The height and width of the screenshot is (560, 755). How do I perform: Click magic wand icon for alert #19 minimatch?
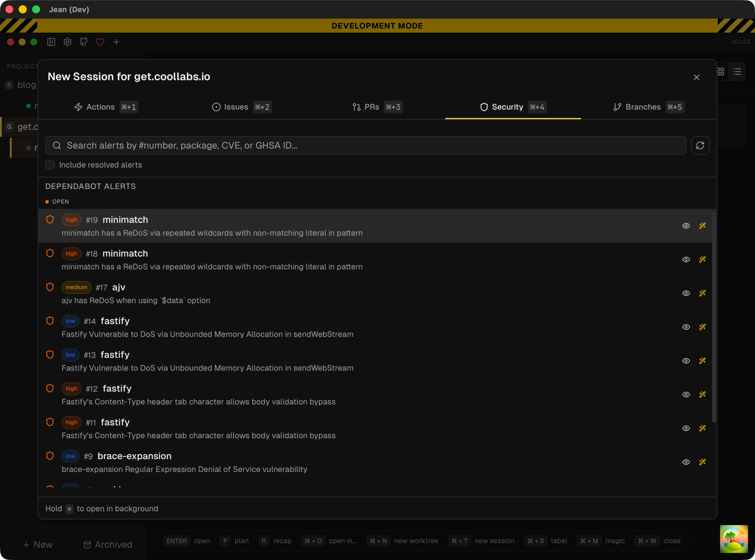click(x=702, y=226)
